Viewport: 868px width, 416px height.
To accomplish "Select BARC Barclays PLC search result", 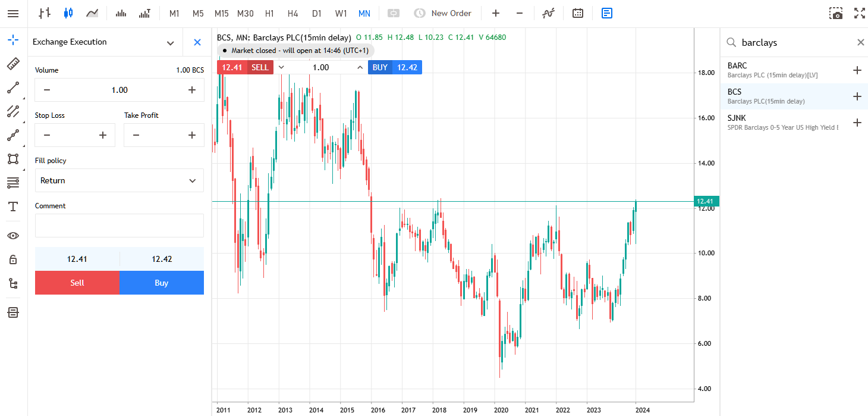I will [794, 70].
